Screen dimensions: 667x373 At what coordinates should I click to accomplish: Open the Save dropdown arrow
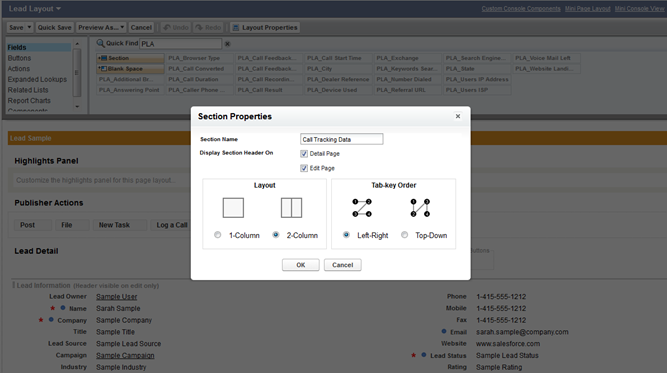29,28
